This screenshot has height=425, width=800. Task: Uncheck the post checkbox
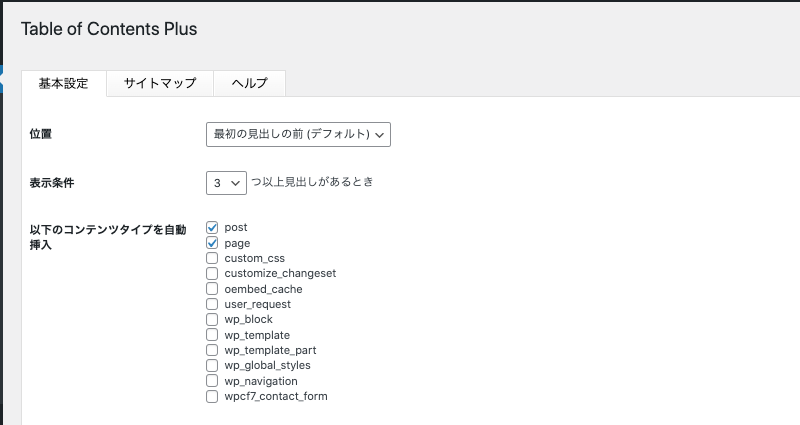[212, 227]
